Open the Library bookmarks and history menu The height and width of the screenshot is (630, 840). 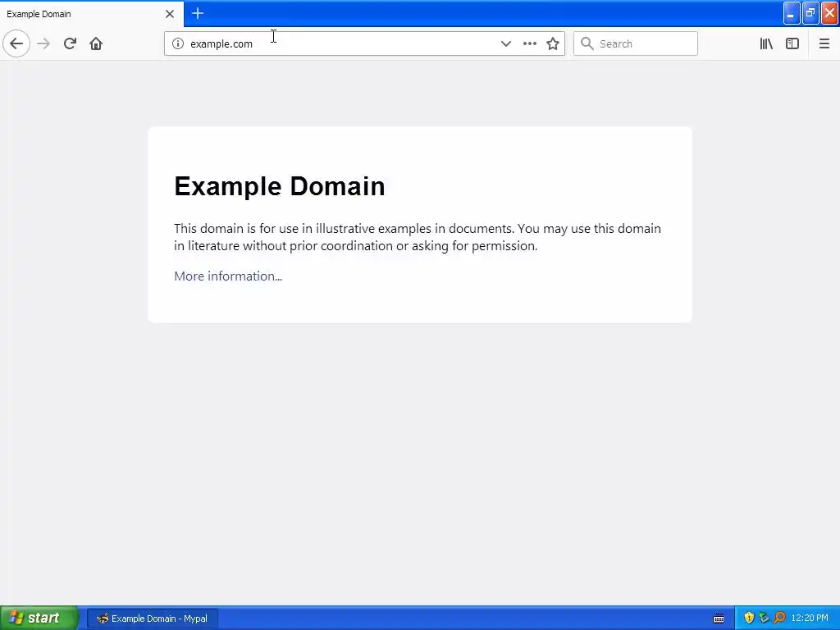click(766, 43)
